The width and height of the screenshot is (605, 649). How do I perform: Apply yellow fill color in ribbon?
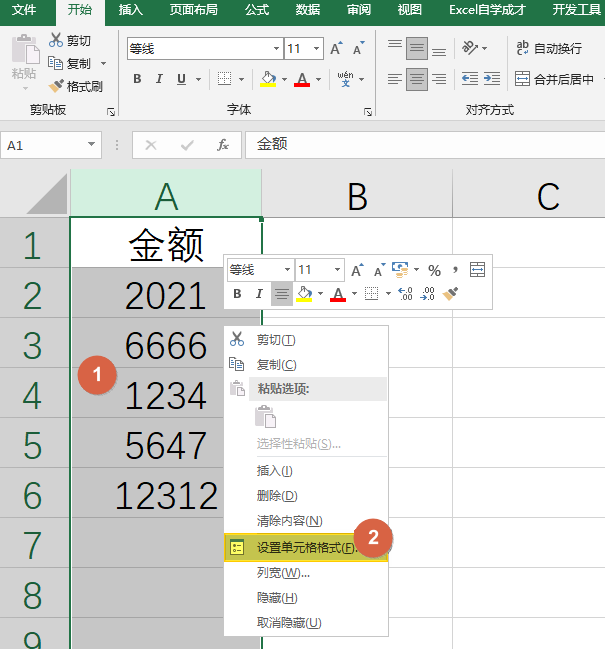[268, 79]
